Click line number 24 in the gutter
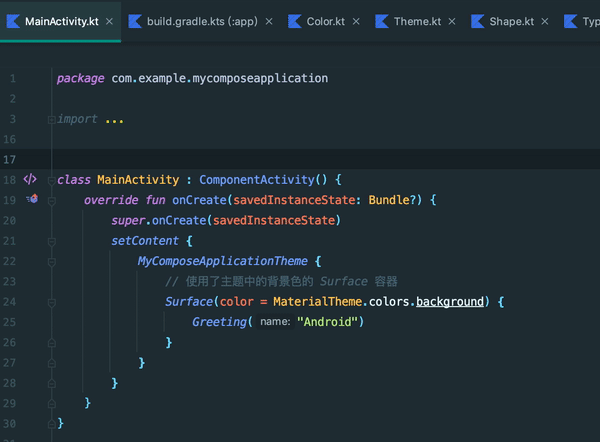This screenshot has width=600, height=442. click(9, 302)
